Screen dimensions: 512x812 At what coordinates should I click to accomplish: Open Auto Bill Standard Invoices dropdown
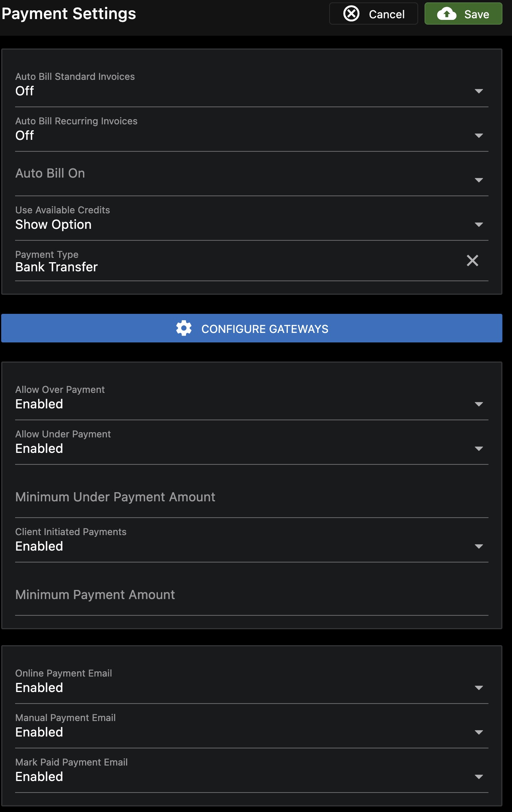coord(252,85)
